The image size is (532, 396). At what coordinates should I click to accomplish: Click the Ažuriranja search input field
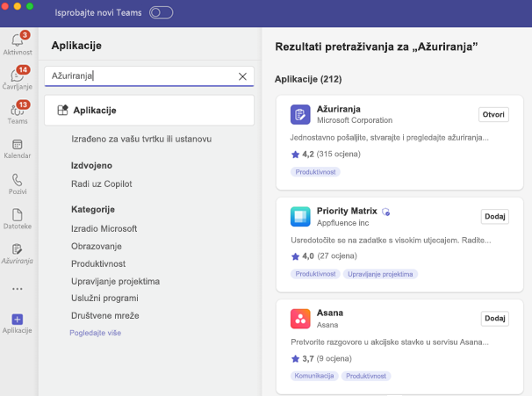(149, 76)
